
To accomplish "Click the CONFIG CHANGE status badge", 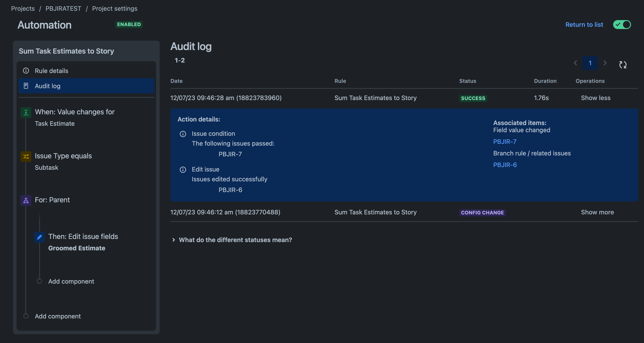I will (x=482, y=212).
